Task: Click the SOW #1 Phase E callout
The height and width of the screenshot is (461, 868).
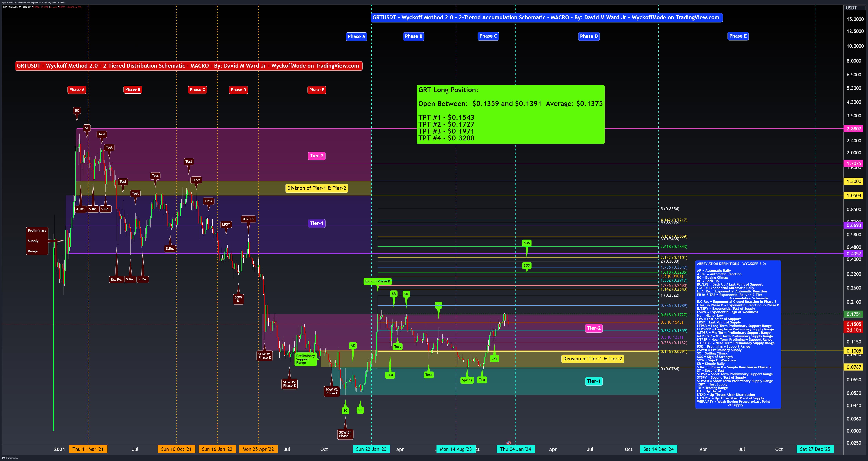Action: tap(264, 356)
